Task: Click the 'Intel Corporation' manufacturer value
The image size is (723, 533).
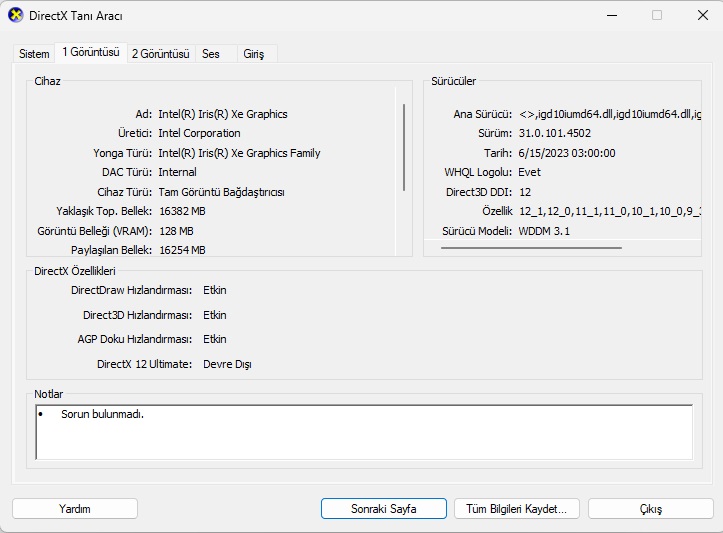Action: coord(199,133)
